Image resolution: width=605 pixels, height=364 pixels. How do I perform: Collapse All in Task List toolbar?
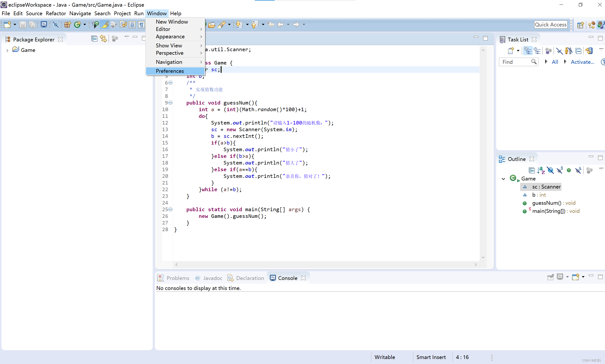[x=579, y=51]
